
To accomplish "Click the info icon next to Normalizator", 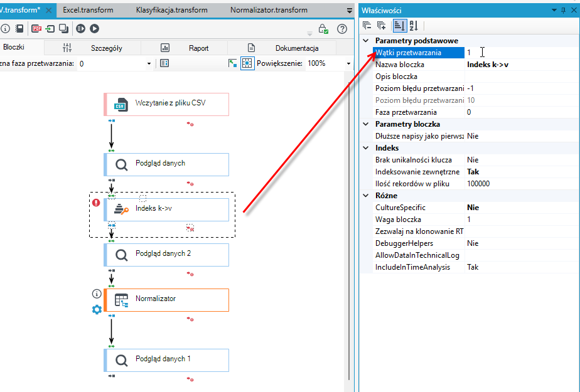I will 97,294.
